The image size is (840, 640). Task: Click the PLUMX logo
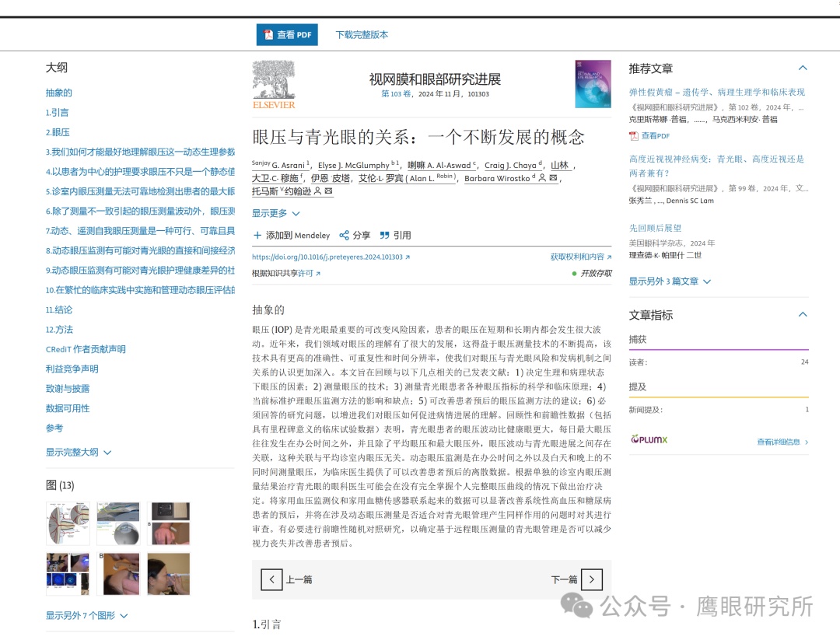650,440
